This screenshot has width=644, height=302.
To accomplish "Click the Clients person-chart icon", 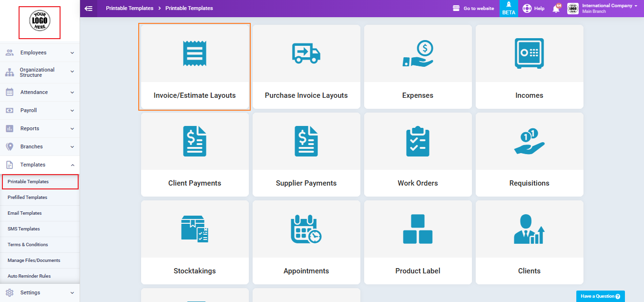I will pyautogui.click(x=529, y=229).
